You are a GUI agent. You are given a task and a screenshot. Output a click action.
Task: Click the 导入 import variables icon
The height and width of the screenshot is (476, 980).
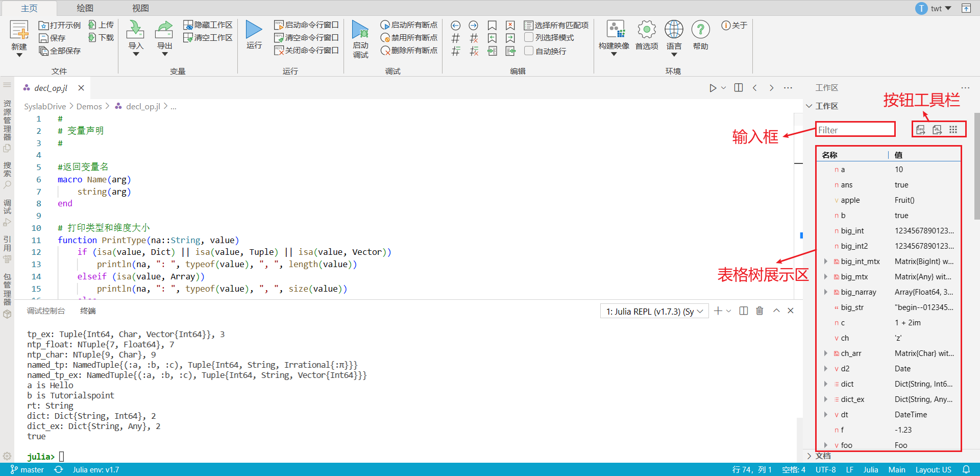[x=135, y=30]
